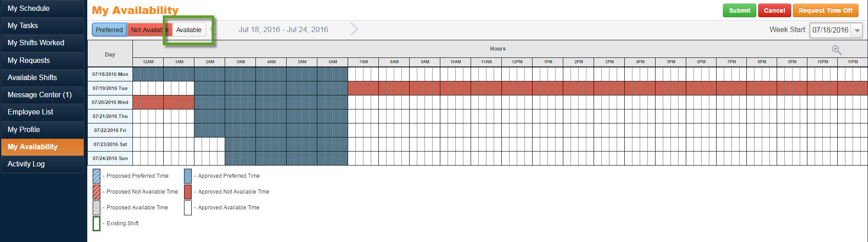
Task: Select the Preferred availability mode
Action: 109,30
